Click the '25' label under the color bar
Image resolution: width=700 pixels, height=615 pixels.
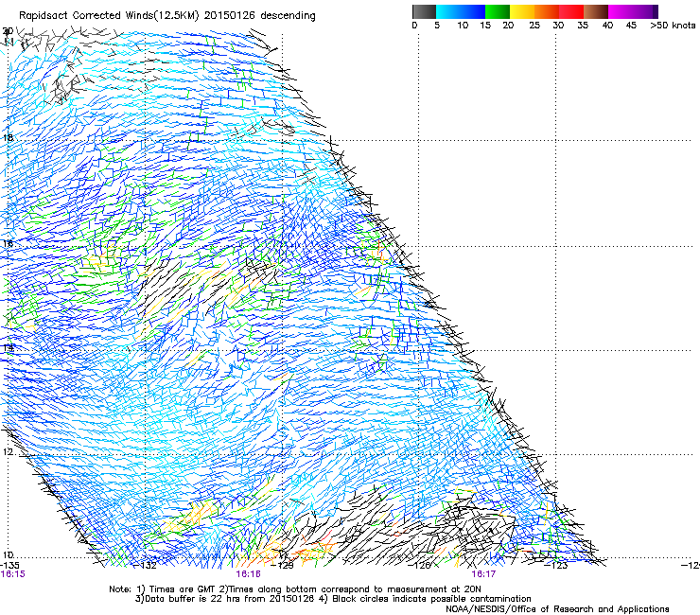coord(534,26)
